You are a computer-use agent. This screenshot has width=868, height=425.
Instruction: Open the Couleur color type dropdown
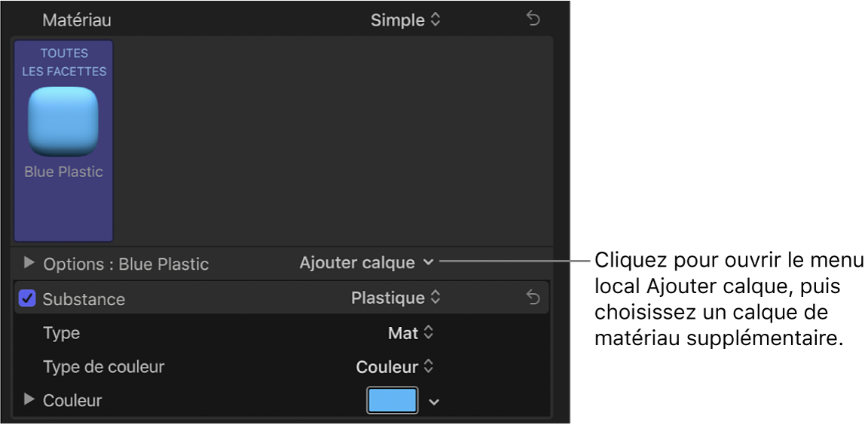(x=395, y=367)
